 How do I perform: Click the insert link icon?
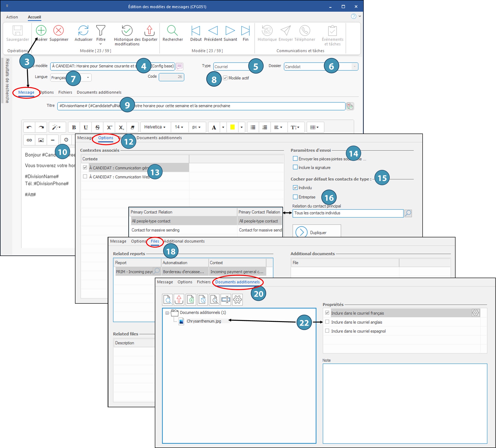tap(29, 140)
